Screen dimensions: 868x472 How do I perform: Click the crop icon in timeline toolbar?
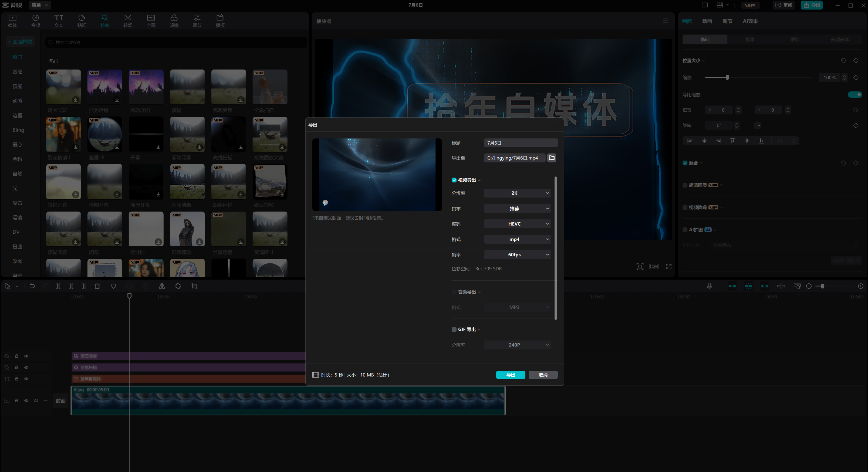[194, 286]
